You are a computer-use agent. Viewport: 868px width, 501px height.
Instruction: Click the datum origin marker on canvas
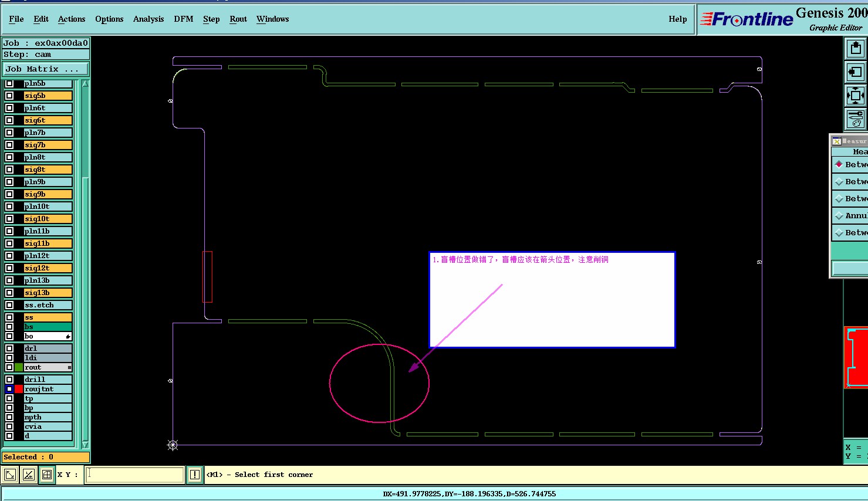[x=173, y=445]
